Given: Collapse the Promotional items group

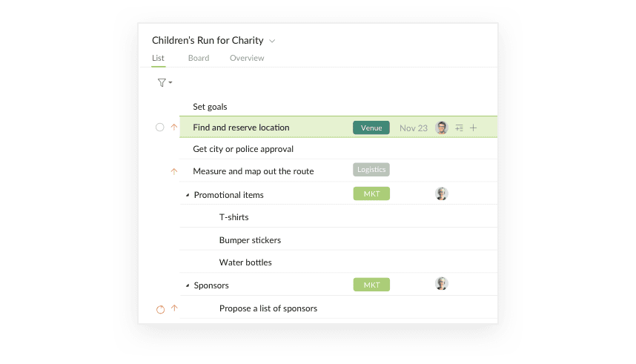Looking at the screenshot, I should [x=188, y=195].
